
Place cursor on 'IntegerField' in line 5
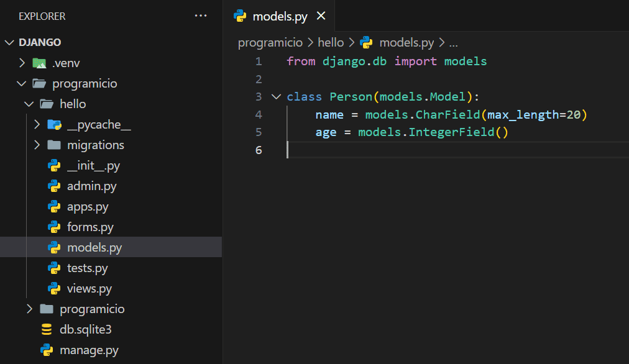pos(451,132)
